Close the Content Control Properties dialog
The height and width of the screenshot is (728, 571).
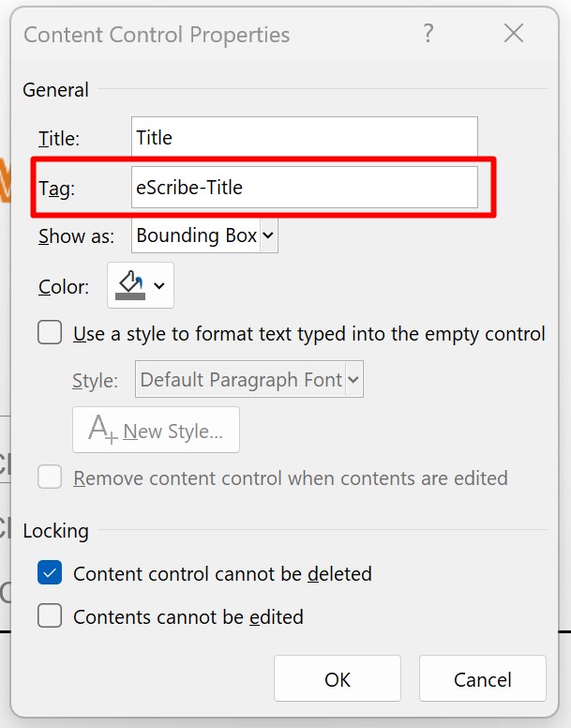[514, 34]
